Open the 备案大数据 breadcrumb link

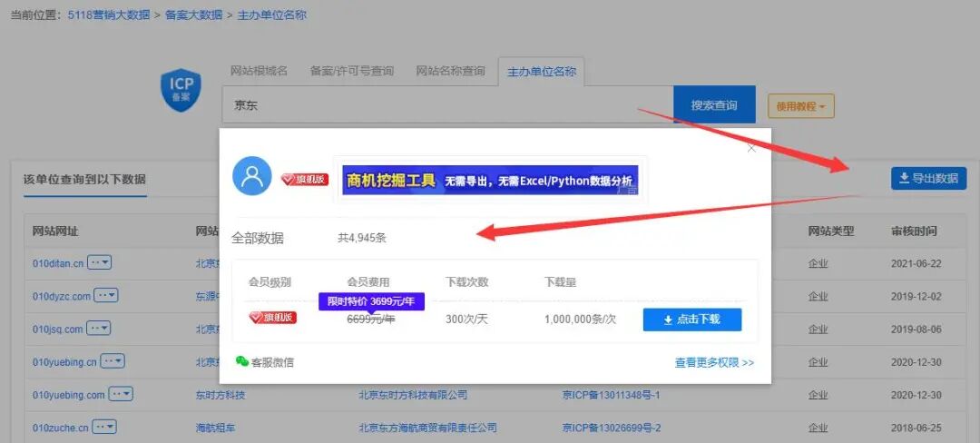tap(194, 15)
